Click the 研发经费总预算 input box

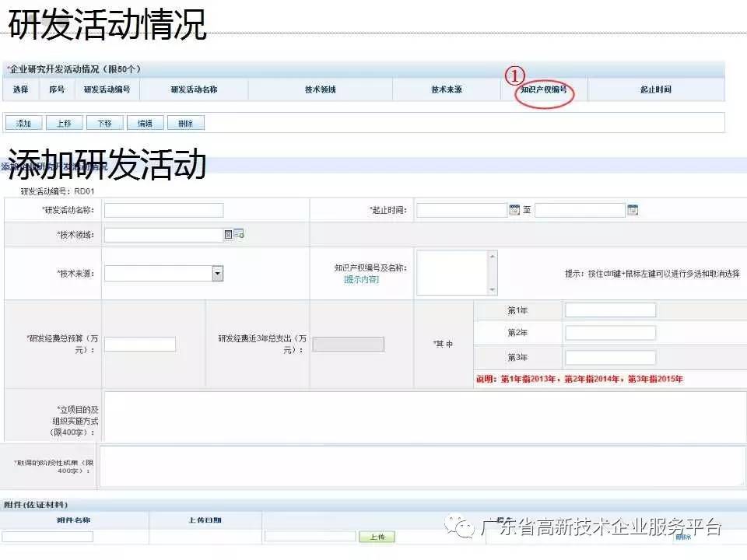coord(140,345)
